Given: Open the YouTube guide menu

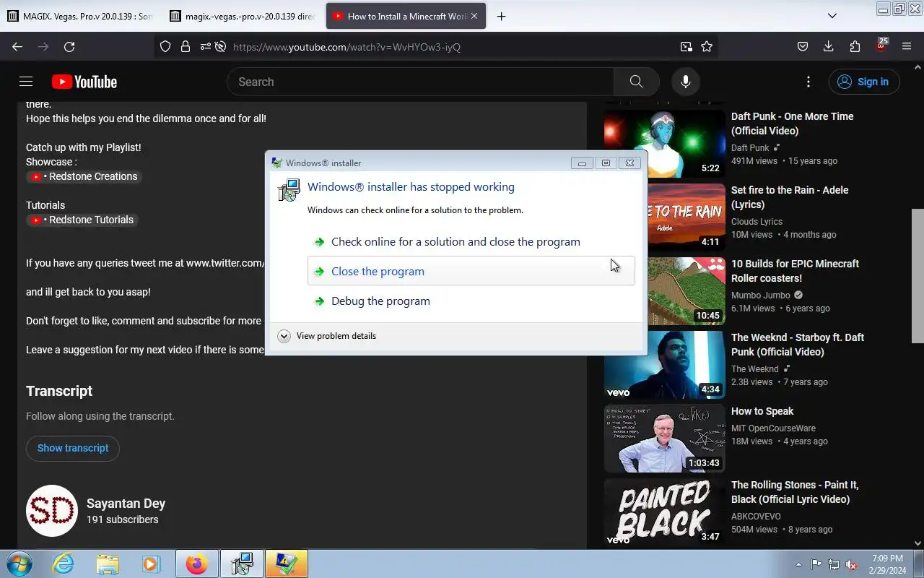Looking at the screenshot, I should (x=26, y=82).
